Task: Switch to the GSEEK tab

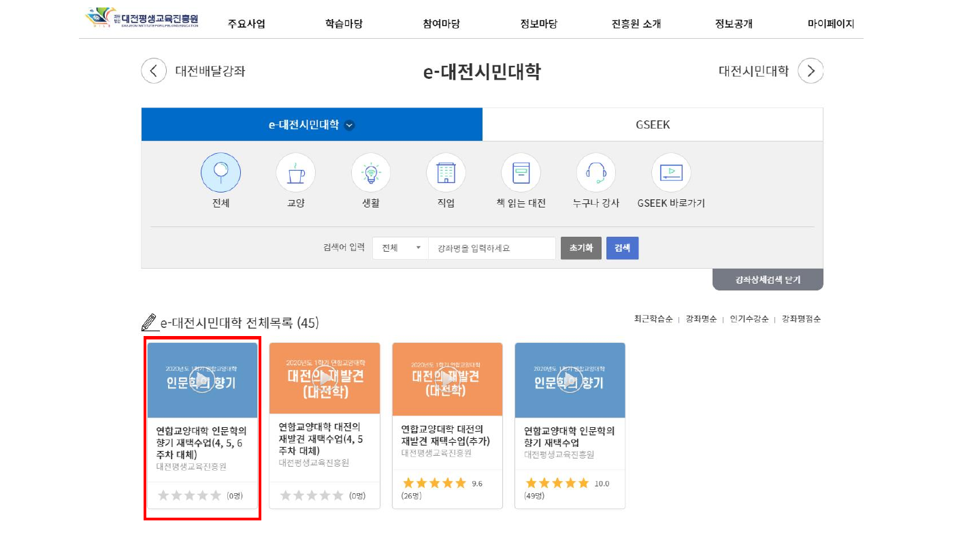Action: 652,124
